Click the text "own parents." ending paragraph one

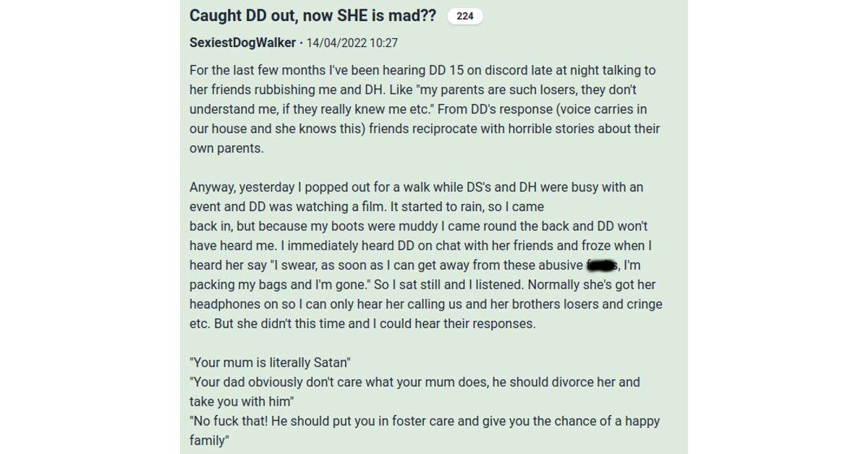[x=226, y=148]
